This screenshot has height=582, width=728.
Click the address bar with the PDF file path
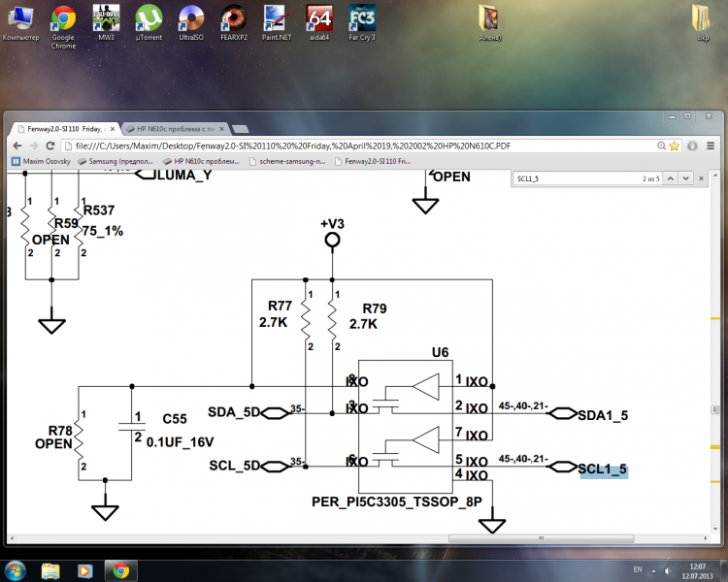362,145
